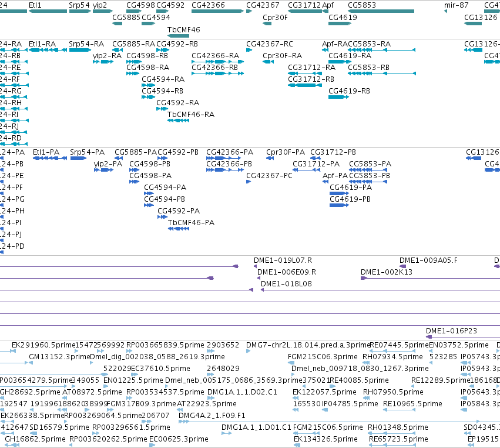
Task: Select the CG42366-RB transcript label
Action: [214, 68]
